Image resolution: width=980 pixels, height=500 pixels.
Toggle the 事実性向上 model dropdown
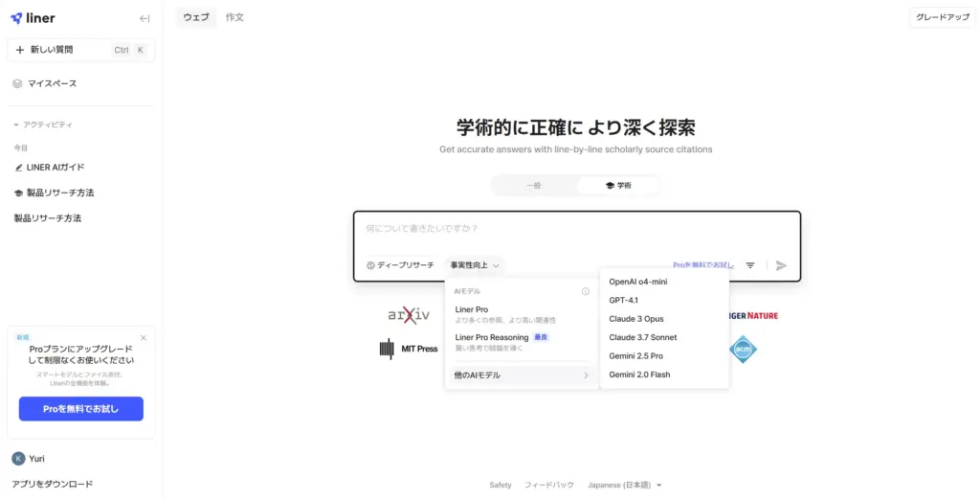point(475,265)
